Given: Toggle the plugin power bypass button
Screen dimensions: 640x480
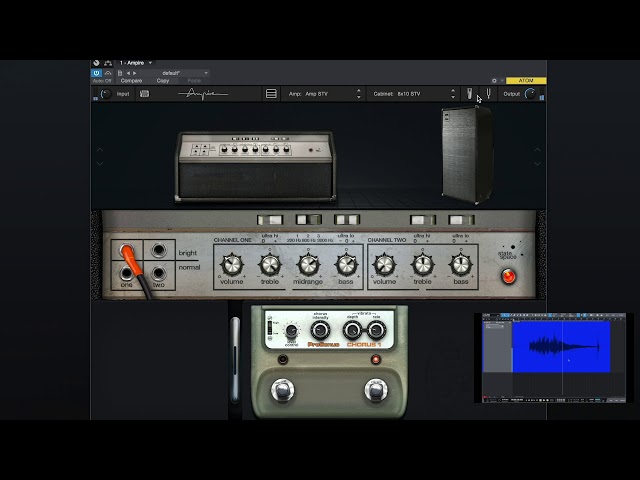Looking at the screenshot, I should click(96, 73).
